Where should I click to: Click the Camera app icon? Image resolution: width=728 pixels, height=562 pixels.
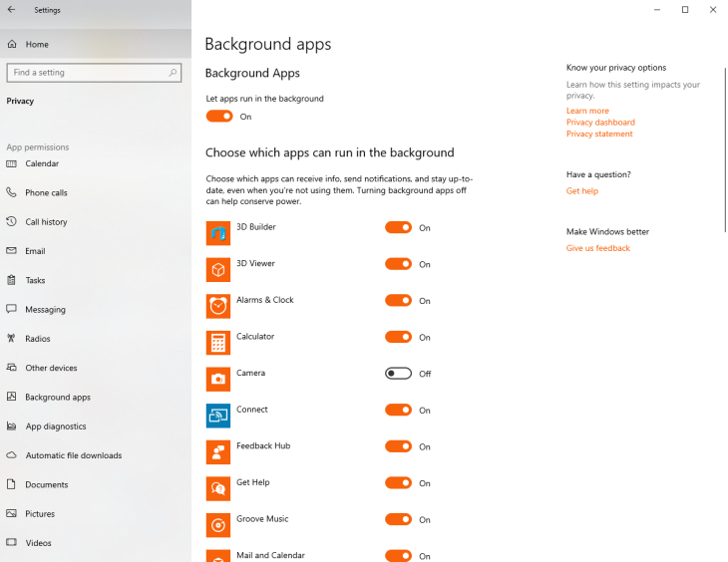click(218, 380)
